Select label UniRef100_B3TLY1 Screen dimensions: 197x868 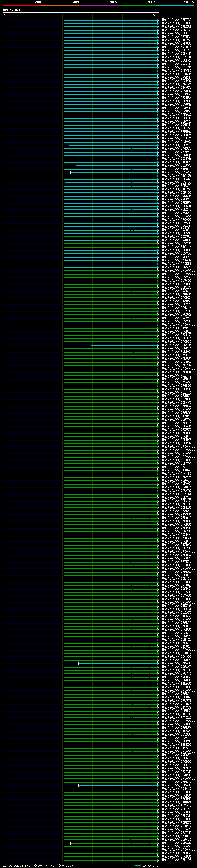[177, 139]
